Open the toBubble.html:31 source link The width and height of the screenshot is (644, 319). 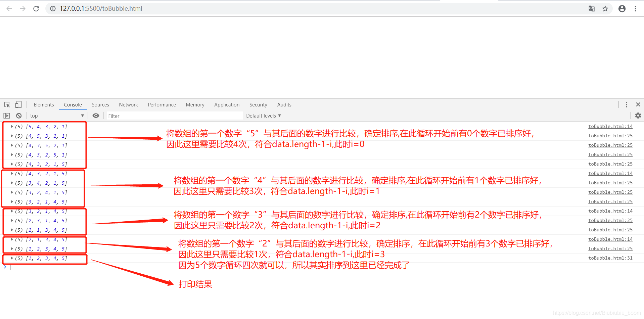click(x=610, y=258)
